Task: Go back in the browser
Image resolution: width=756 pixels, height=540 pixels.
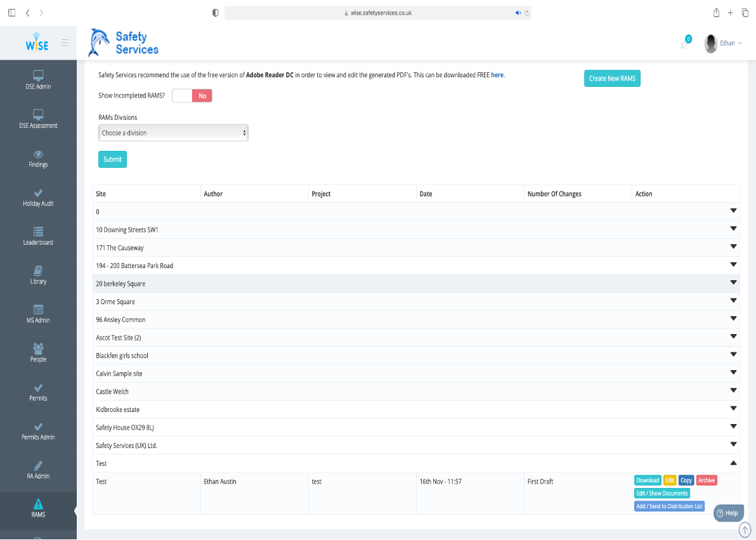Action: pyautogui.click(x=27, y=13)
